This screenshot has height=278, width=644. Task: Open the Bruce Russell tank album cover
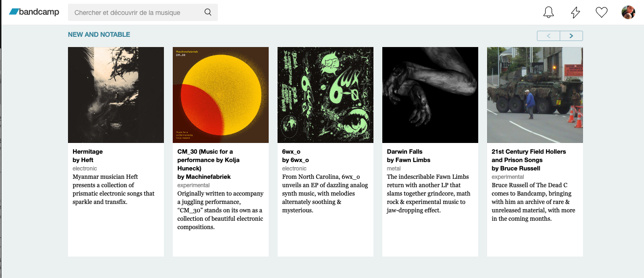click(x=535, y=95)
